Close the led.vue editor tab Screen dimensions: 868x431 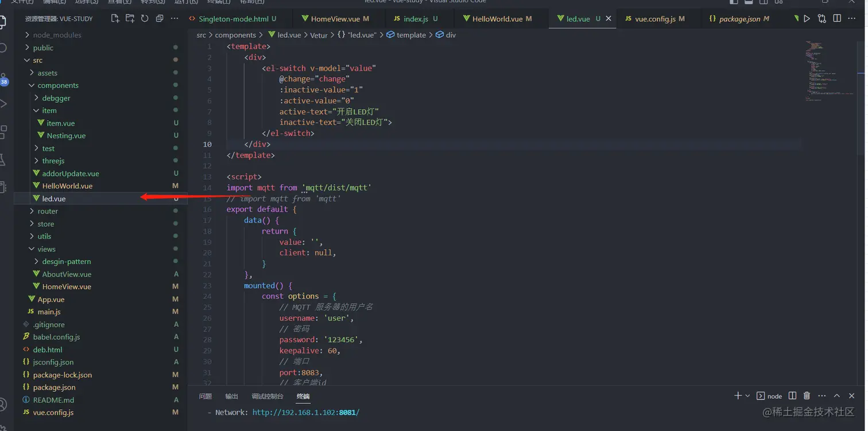point(609,18)
